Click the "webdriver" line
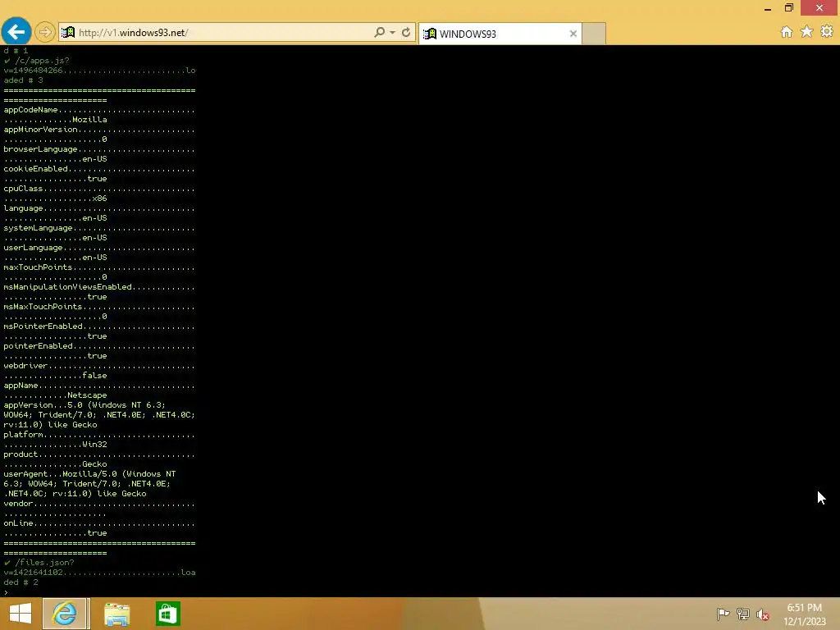840x630 pixels. (99, 366)
